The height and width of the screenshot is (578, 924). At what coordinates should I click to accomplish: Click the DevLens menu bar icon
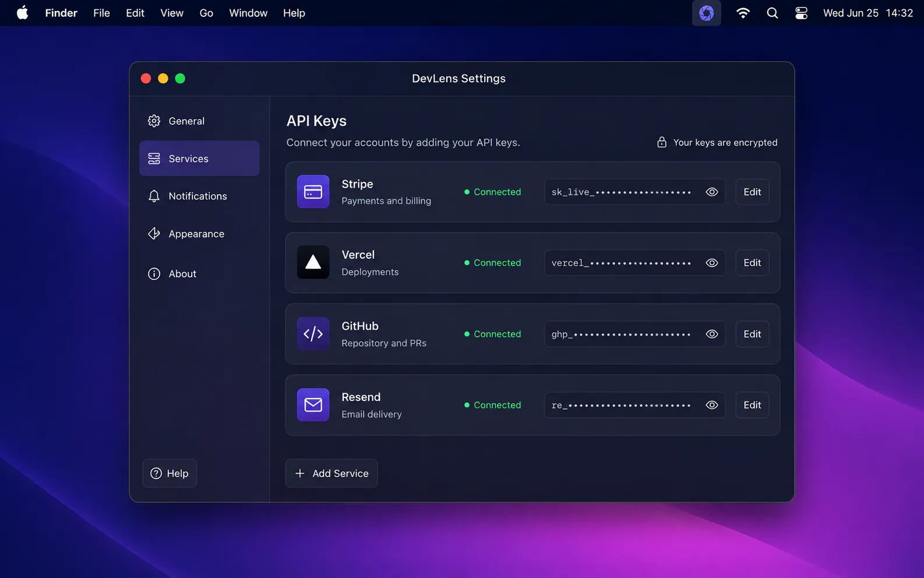707,13
